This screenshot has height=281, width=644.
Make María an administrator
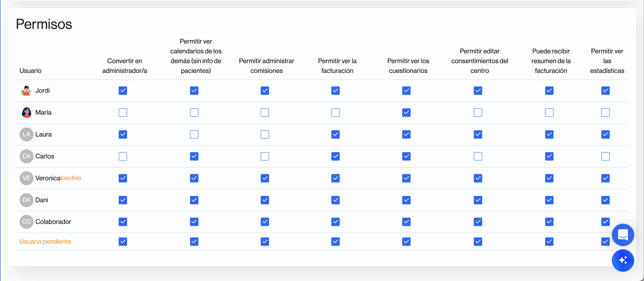(123, 113)
